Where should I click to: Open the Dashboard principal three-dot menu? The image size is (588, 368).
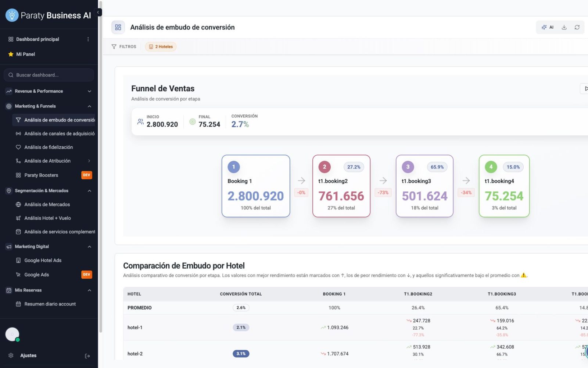pos(88,39)
